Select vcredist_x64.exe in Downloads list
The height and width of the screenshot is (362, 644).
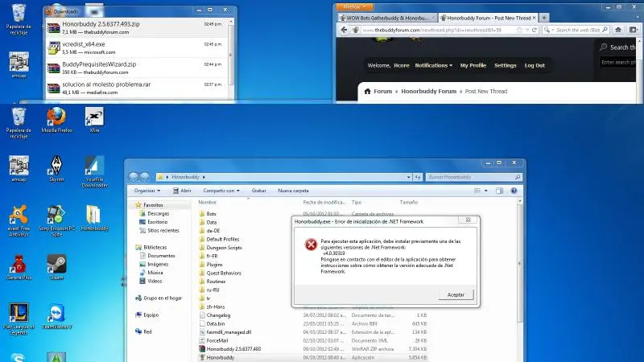[137, 47]
